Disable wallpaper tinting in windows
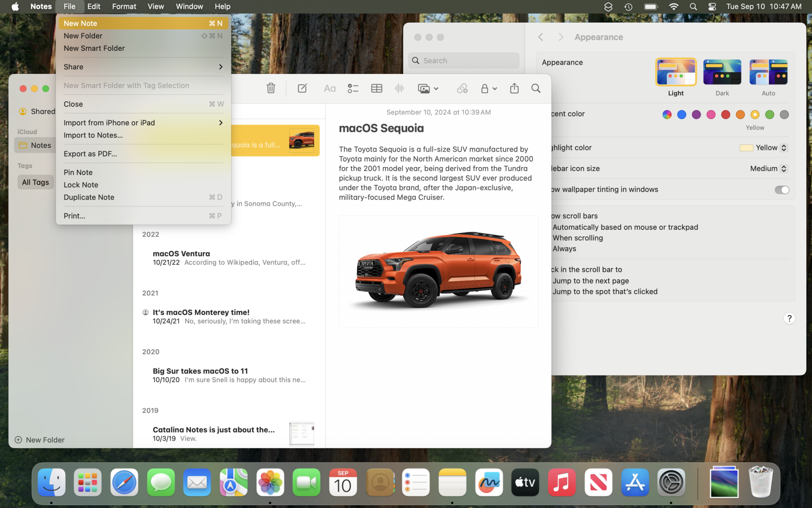Viewport: 812px width, 508px height. click(782, 189)
